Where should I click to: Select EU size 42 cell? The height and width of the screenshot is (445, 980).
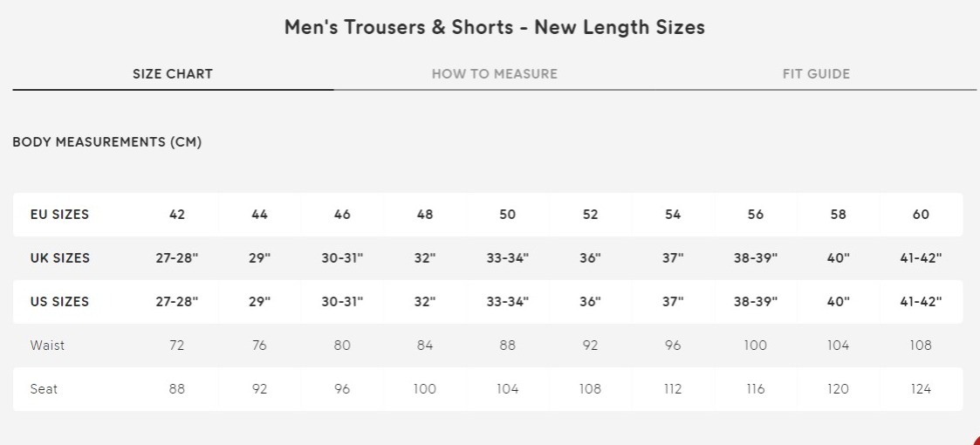(177, 215)
